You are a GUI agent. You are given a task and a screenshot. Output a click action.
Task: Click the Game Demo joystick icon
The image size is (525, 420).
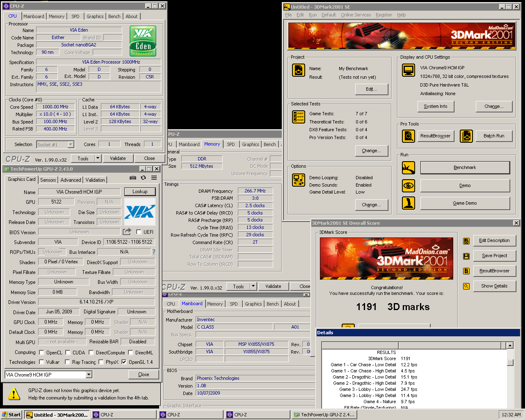[x=409, y=203]
